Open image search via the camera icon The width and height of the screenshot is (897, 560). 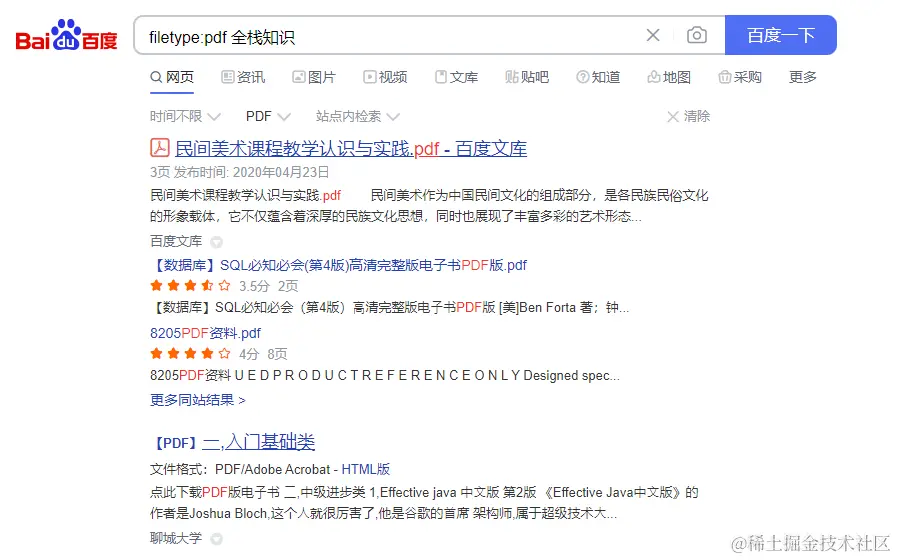point(696,35)
